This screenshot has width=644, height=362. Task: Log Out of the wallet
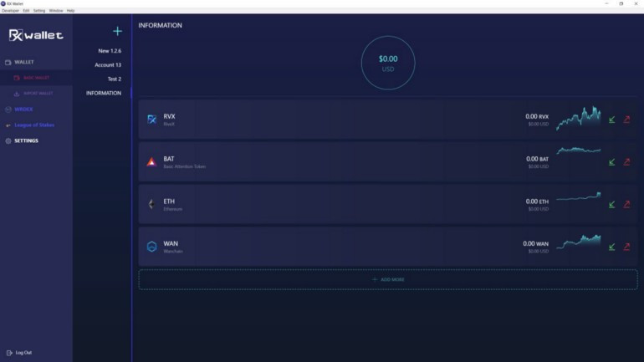23,353
